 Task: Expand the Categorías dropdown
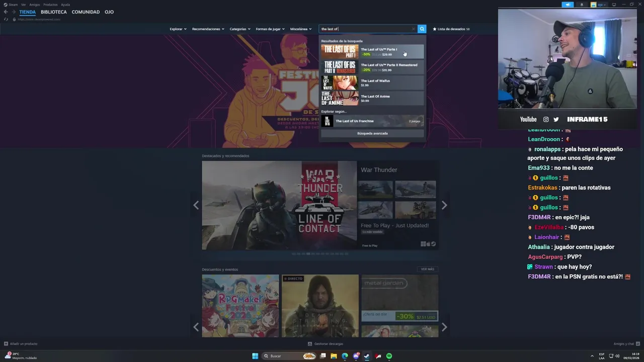coord(240,29)
